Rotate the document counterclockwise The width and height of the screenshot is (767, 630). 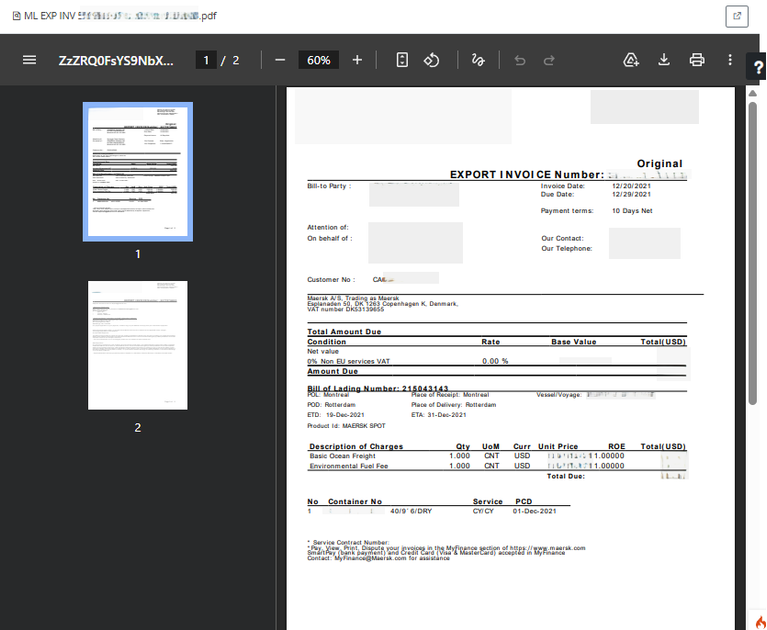point(431,60)
